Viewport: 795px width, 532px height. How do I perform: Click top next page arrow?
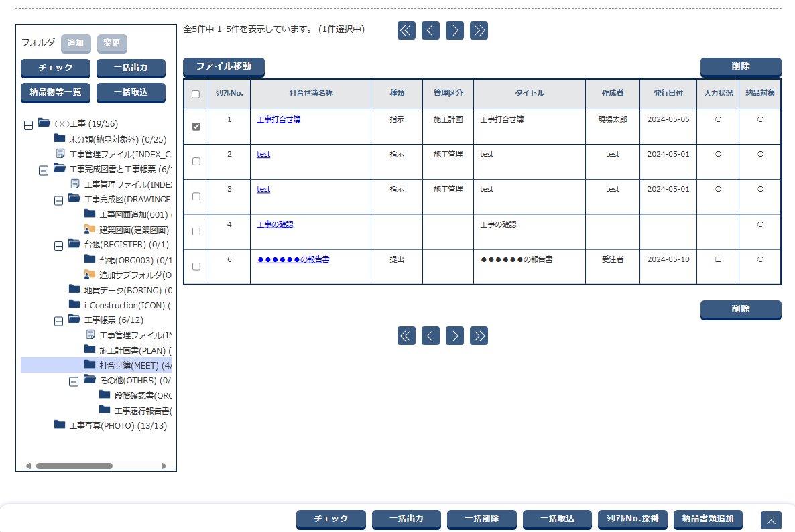[454, 30]
